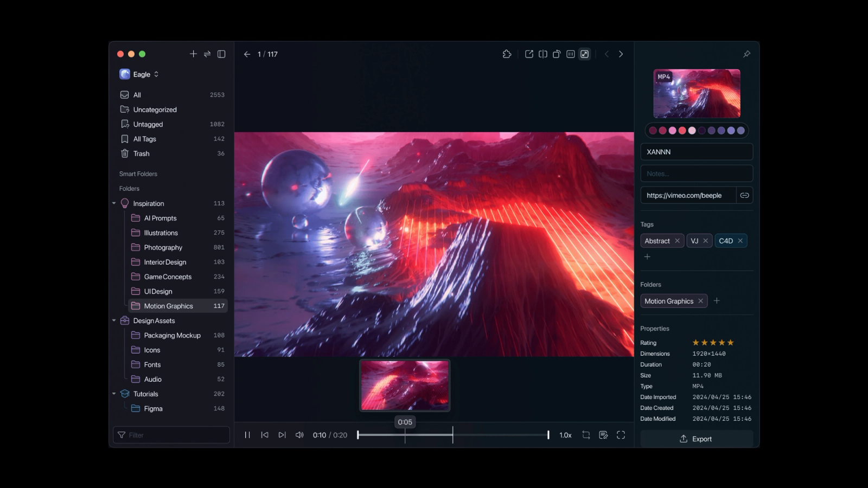Return to the list with back arrow

coord(247,54)
